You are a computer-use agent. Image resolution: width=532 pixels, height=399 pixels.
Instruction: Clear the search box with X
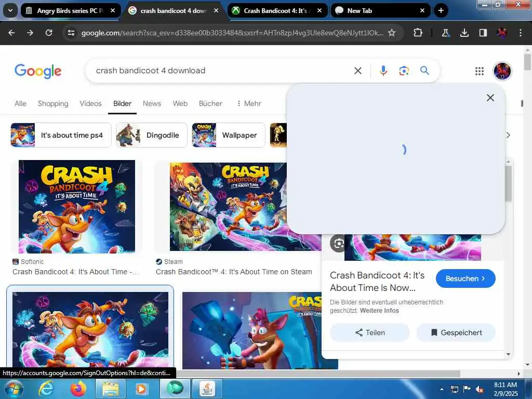pyautogui.click(x=358, y=71)
